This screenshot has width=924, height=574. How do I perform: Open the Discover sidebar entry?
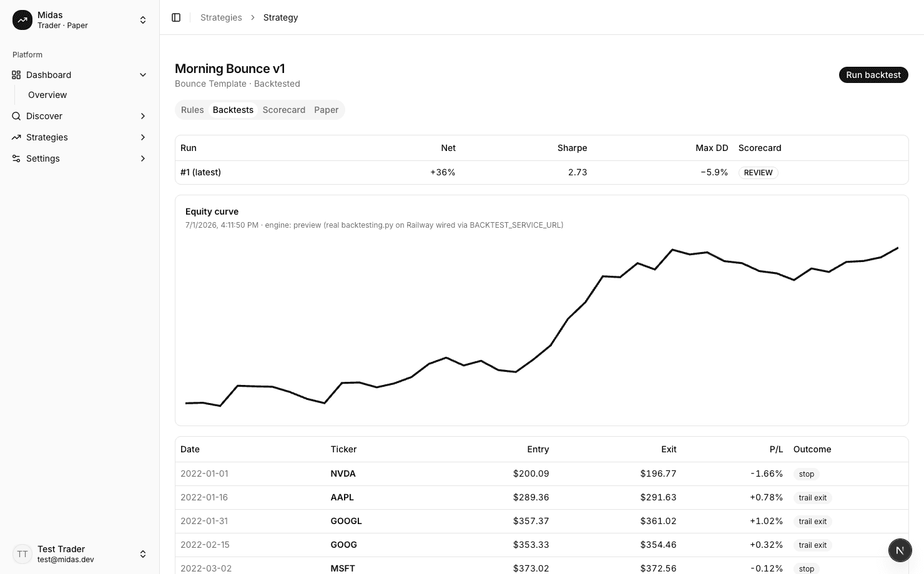(x=80, y=116)
